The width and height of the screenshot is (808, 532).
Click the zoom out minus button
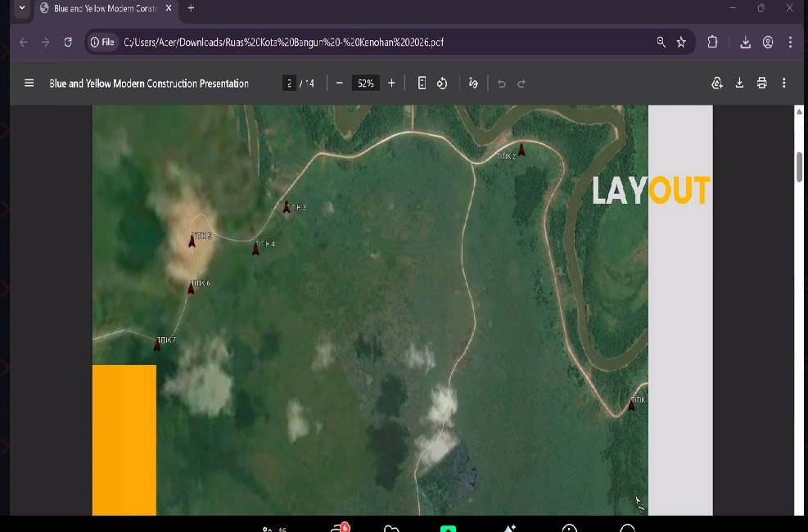tap(339, 83)
